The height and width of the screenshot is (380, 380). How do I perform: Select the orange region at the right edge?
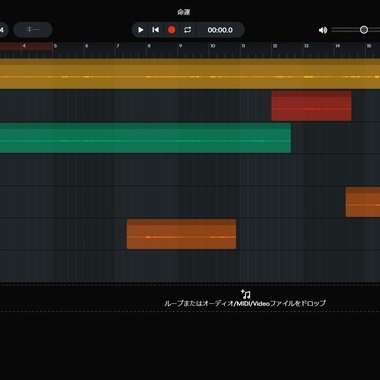point(363,202)
